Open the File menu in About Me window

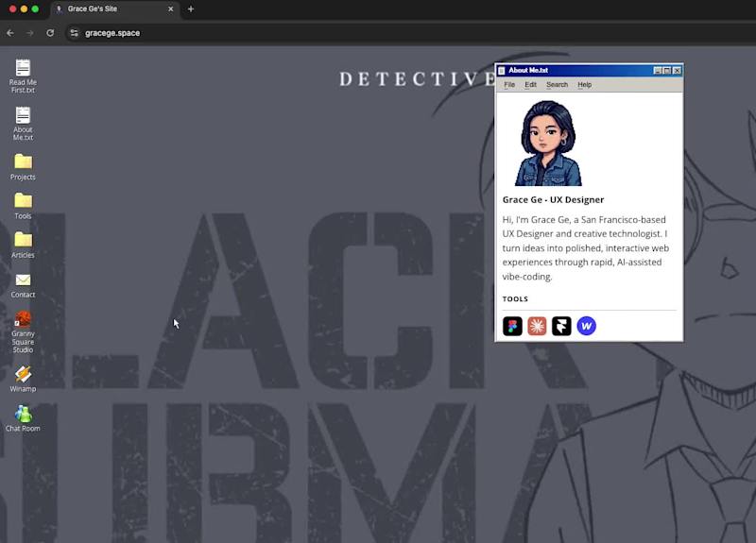pos(509,85)
